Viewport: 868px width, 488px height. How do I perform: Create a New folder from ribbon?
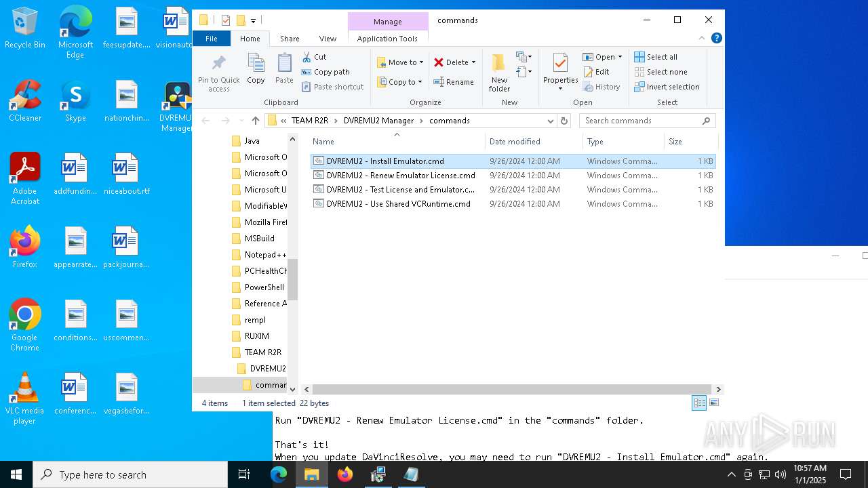click(x=499, y=73)
